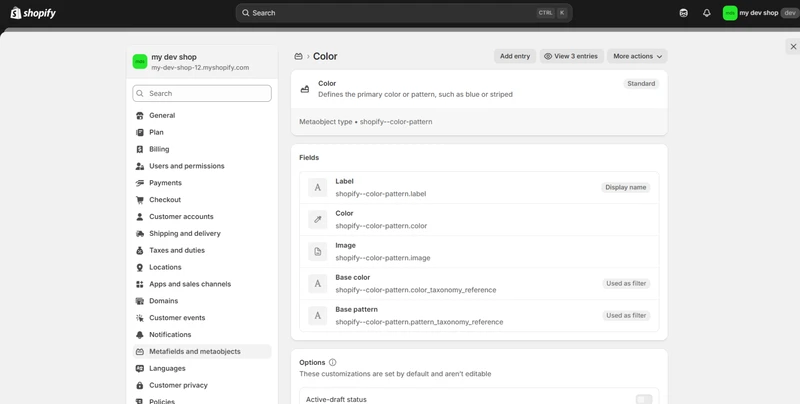The width and height of the screenshot is (800, 404).
Task: Select Payments in settings sidebar
Action: click(202, 183)
